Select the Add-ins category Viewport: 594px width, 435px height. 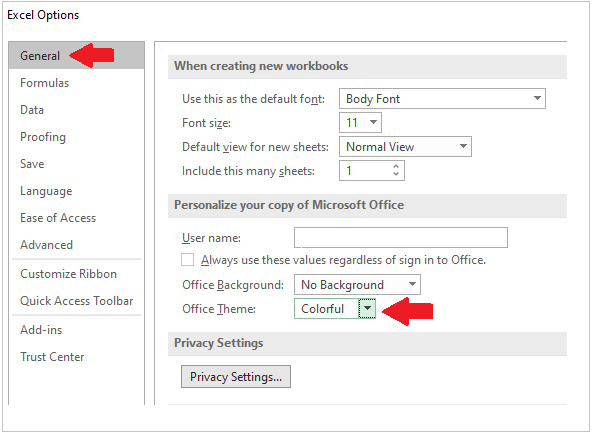[41, 330]
